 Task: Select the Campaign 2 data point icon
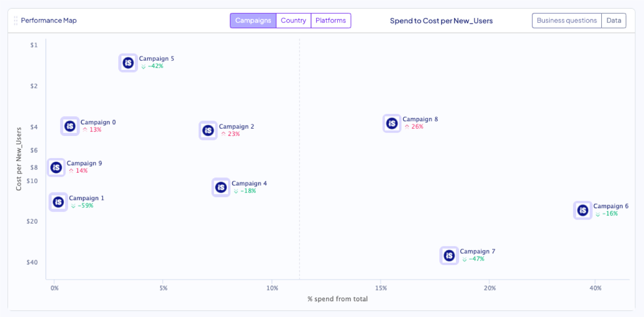(x=208, y=130)
